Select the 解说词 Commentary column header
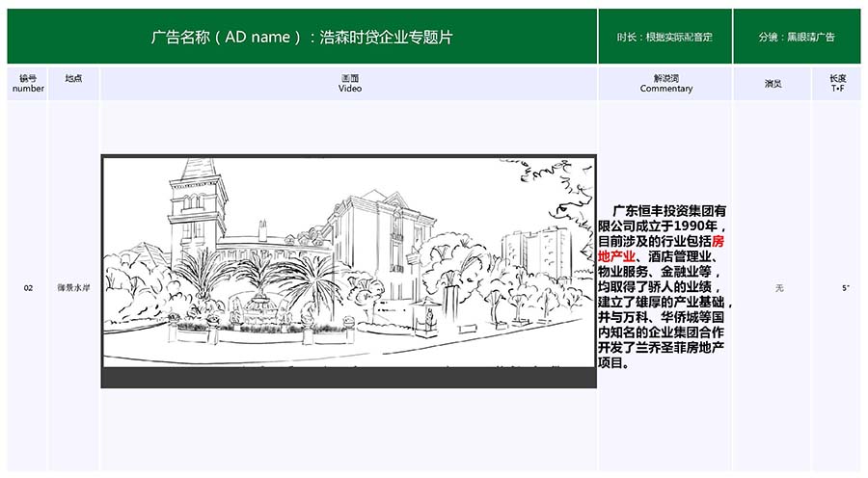This screenshot has height=478, width=868. click(665, 83)
